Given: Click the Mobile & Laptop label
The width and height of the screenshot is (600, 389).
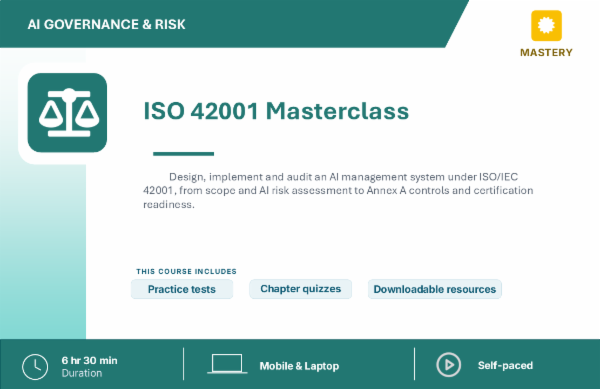Looking at the screenshot, I should 299,366.
